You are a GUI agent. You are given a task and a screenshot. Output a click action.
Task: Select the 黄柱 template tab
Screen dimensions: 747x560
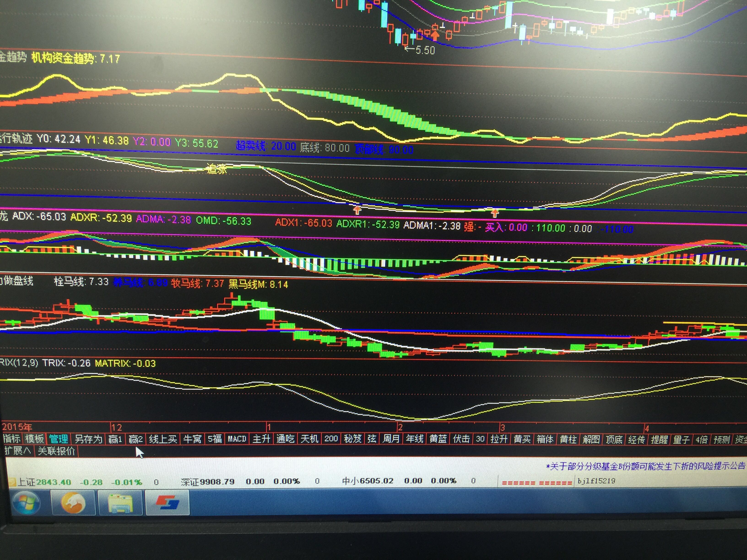click(x=568, y=439)
